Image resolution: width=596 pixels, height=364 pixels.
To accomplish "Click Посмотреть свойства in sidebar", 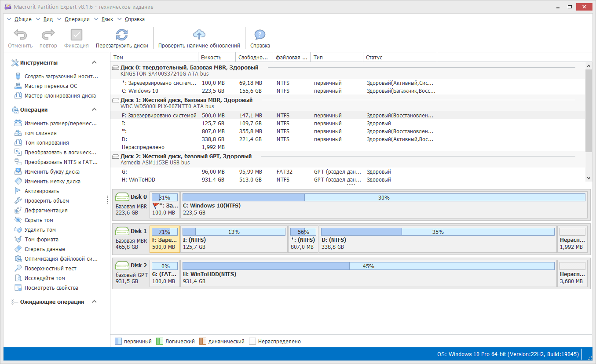I will coord(46,288).
